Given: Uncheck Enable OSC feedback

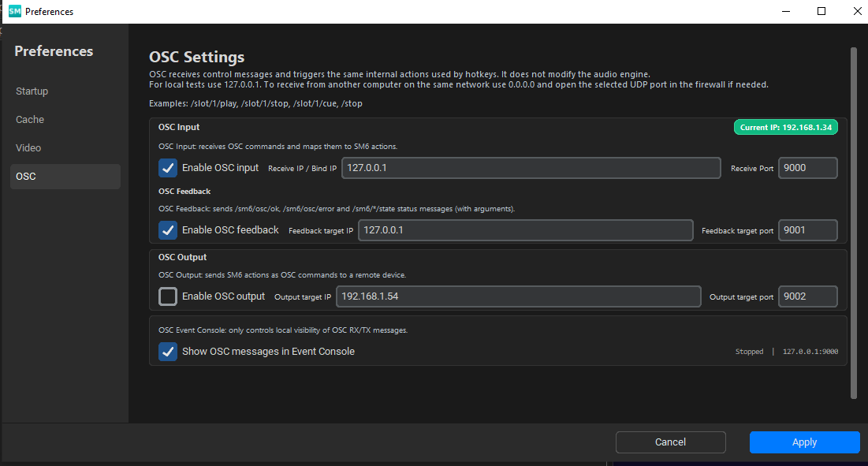Looking at the screenshot, I should coord(168,230).
